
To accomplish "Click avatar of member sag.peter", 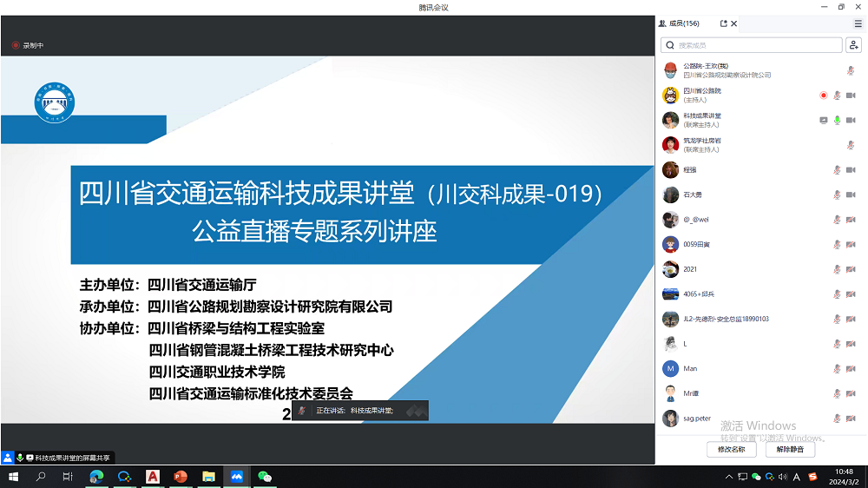I will (x=670, y=419).
